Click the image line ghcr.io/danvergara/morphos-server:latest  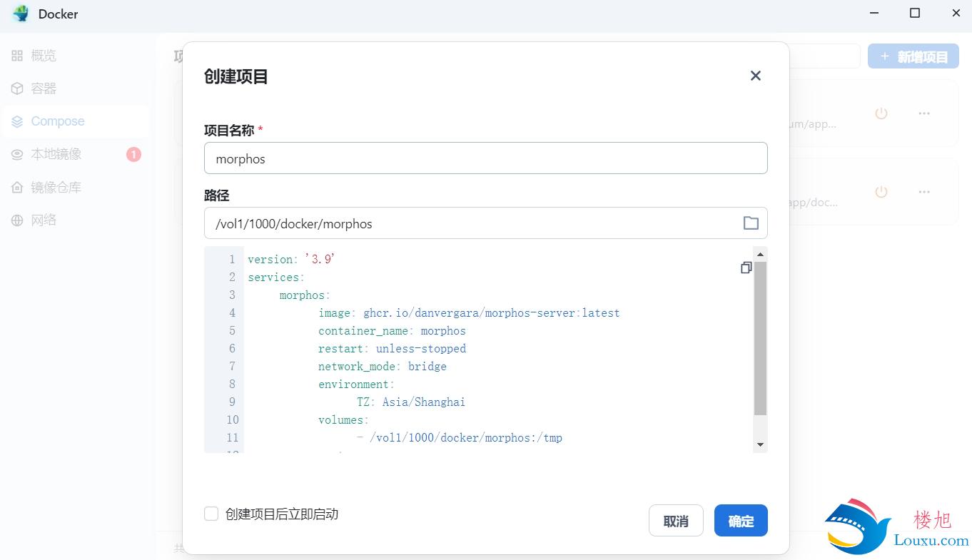pyautogui.click(x=469, y=312)
